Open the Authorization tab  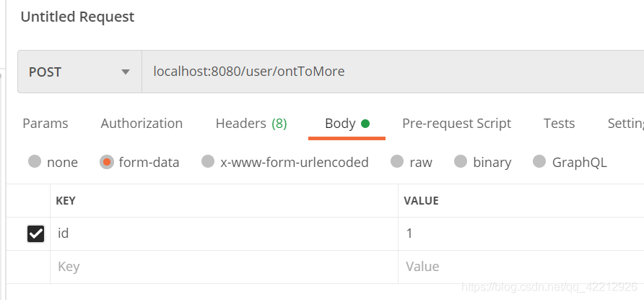click(x=142, y=124)
